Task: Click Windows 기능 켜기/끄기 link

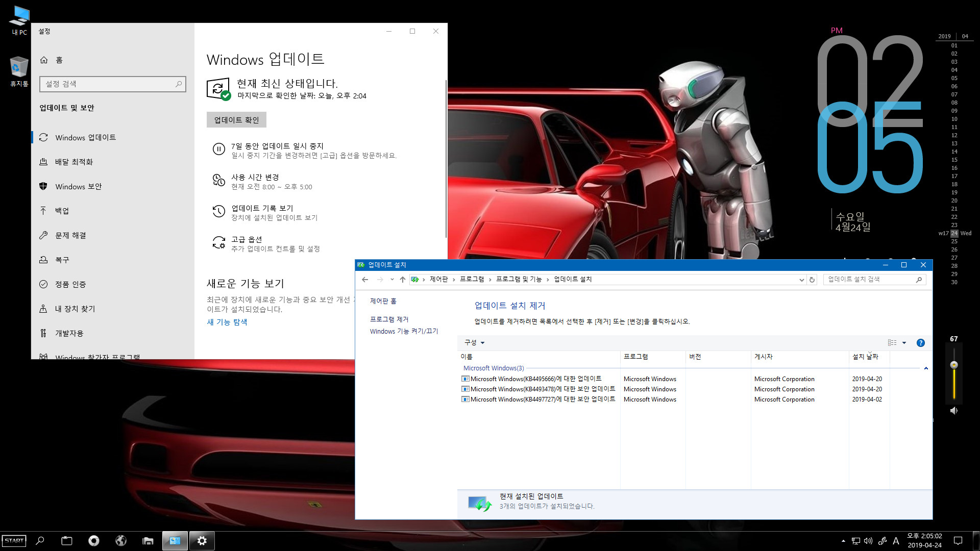Action: 404,331
